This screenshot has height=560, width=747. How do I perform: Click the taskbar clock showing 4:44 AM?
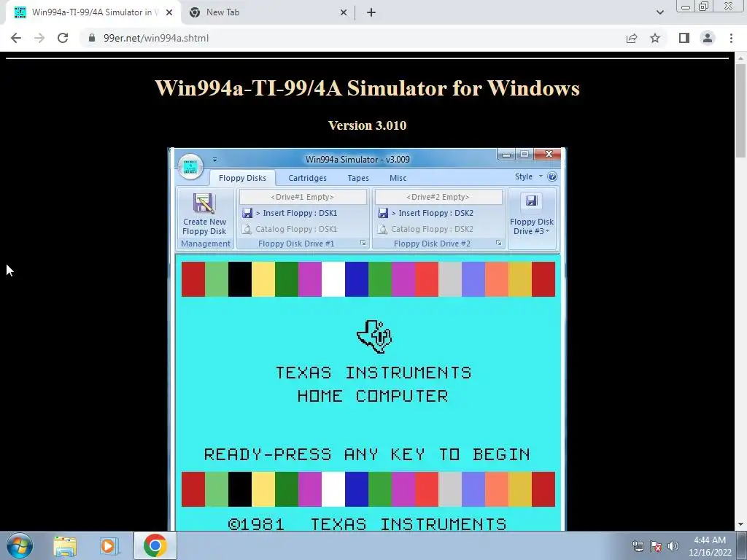(710, 546)
